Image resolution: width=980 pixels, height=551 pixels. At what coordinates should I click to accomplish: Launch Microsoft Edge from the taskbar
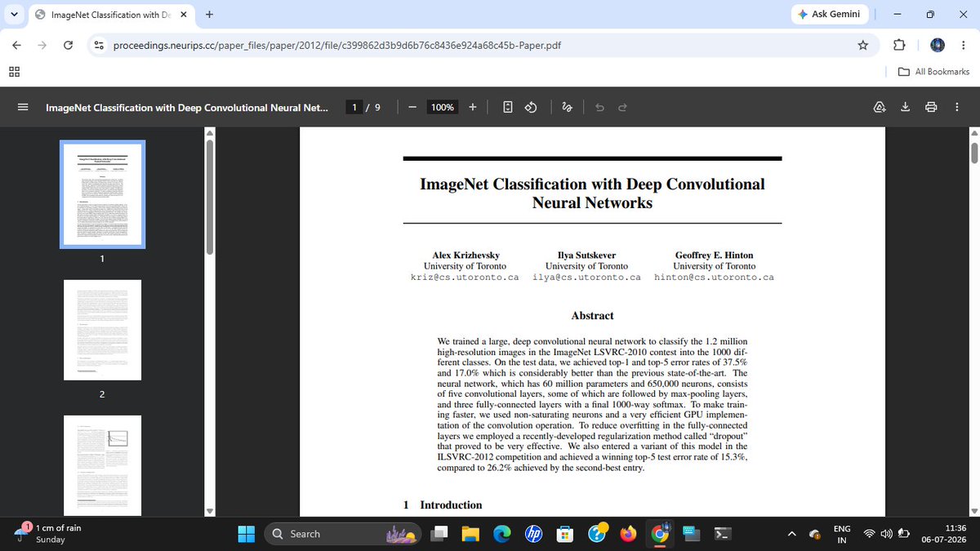click(x=501, y=534)
